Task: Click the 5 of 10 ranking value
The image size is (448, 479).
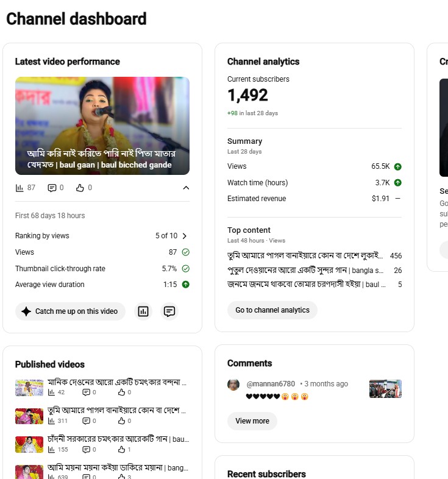Action: coord(166,236)
